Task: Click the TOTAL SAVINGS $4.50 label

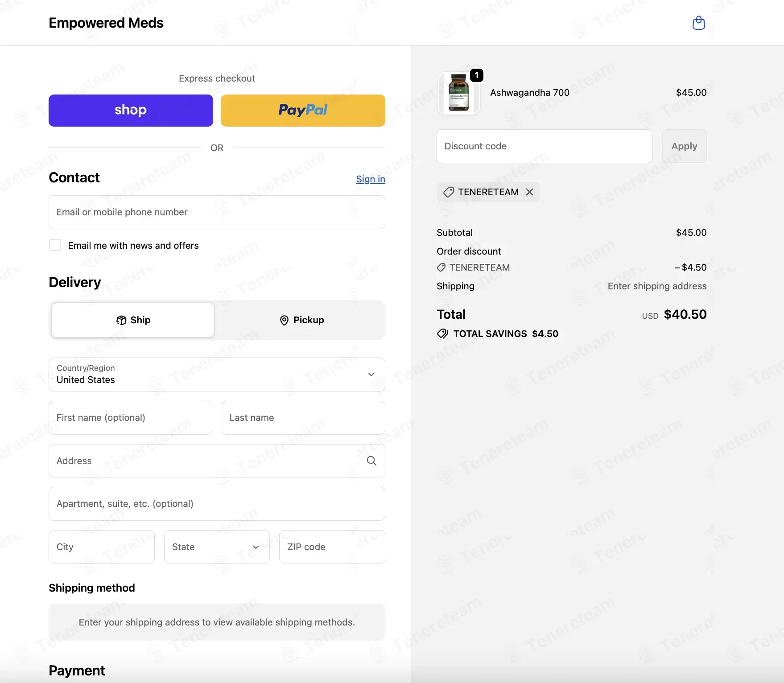Action: click(x=506, y=334)
